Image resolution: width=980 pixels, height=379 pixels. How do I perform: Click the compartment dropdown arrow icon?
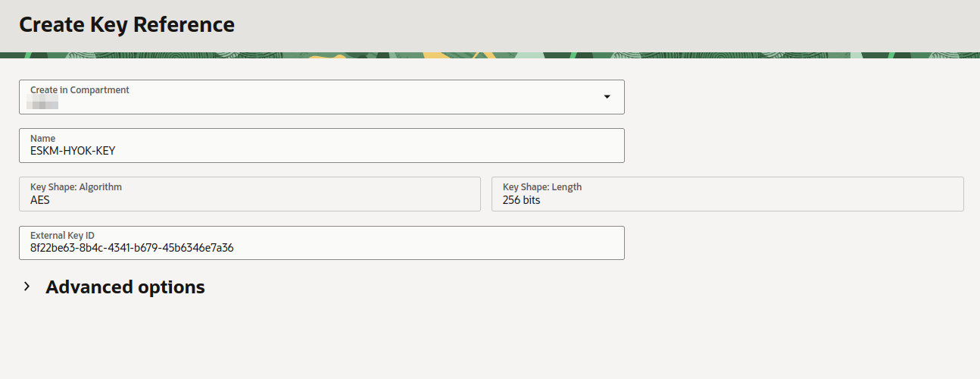click(x=607, y=97)
